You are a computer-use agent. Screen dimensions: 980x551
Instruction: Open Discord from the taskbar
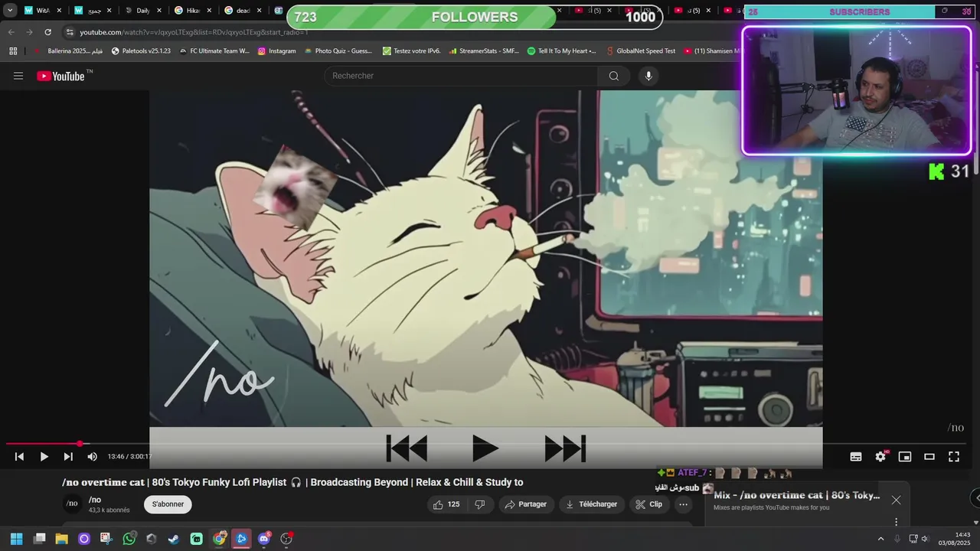click(264, 539)
